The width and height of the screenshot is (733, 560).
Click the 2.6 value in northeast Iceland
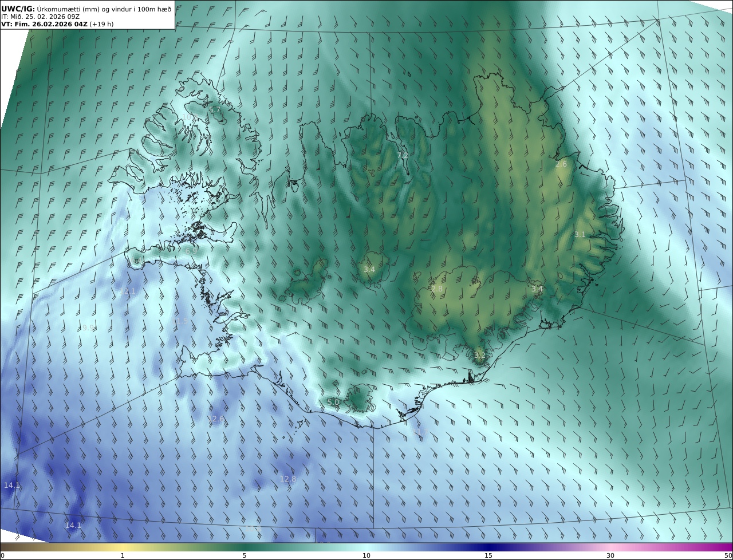[x=561, y=164]
